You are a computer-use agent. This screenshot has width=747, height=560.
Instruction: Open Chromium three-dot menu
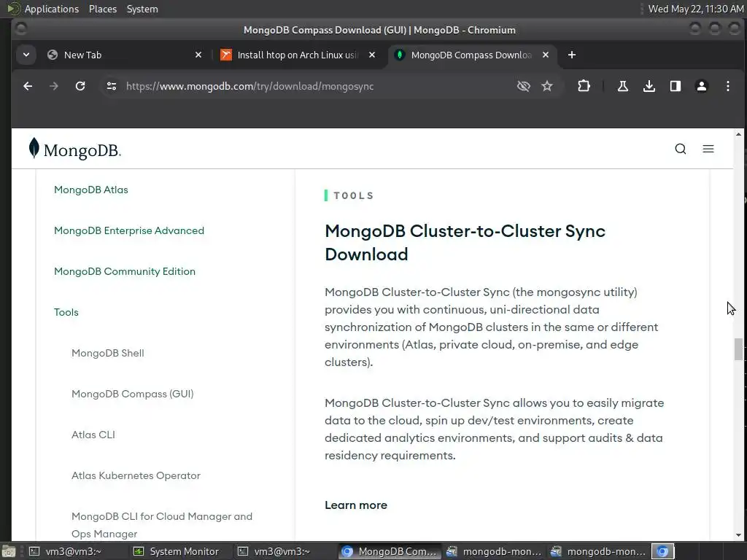click(x=727, y=86)
